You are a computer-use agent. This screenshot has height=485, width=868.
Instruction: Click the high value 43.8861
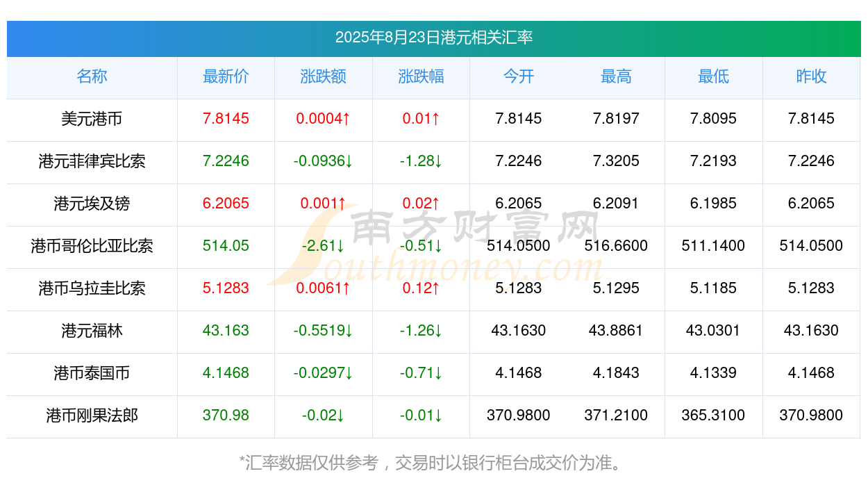pyautogui.click(x=616, y=331)
